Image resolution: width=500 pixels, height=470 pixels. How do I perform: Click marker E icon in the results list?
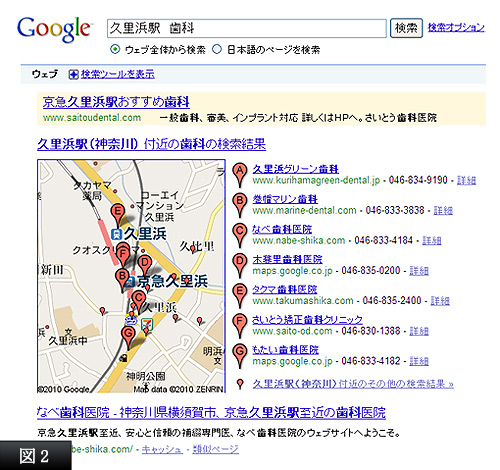pyautogui.click(x=240, y=295)
